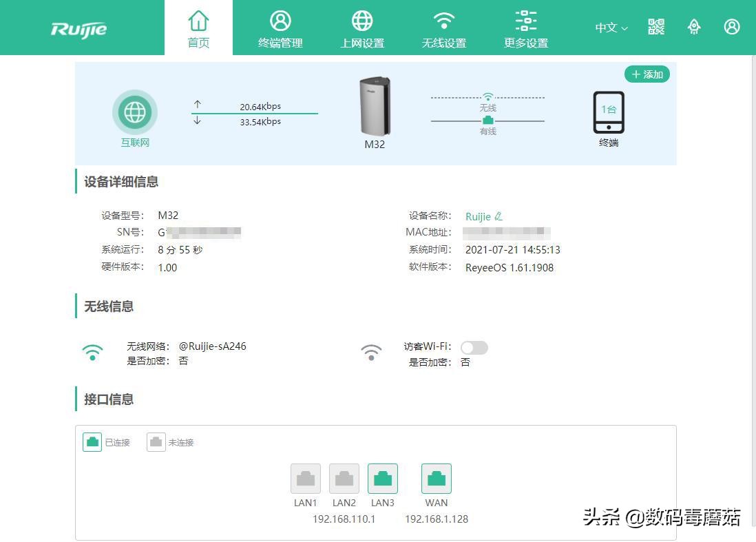Select the LAN1 port icon
Image resolution: width=756 pixels, height=542 pixels.
[305, 477]
